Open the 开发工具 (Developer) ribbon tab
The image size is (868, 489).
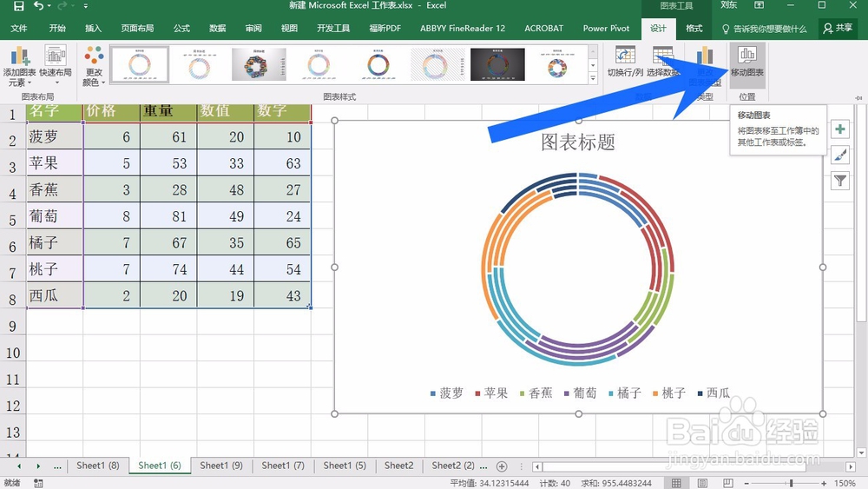pyautogui.click(x=333, y=29)
